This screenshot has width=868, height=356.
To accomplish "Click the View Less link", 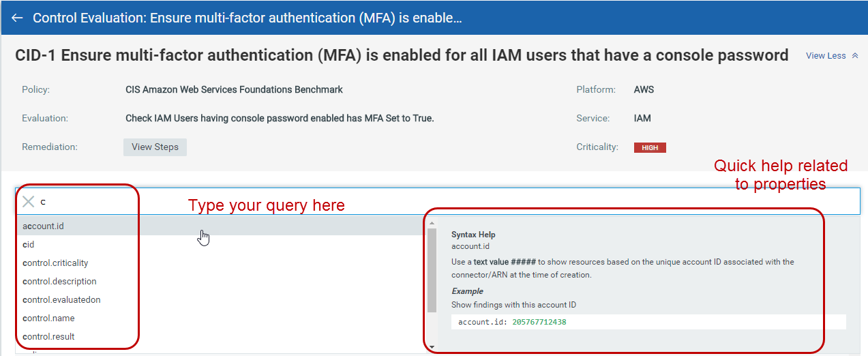I will pos(826,56).
